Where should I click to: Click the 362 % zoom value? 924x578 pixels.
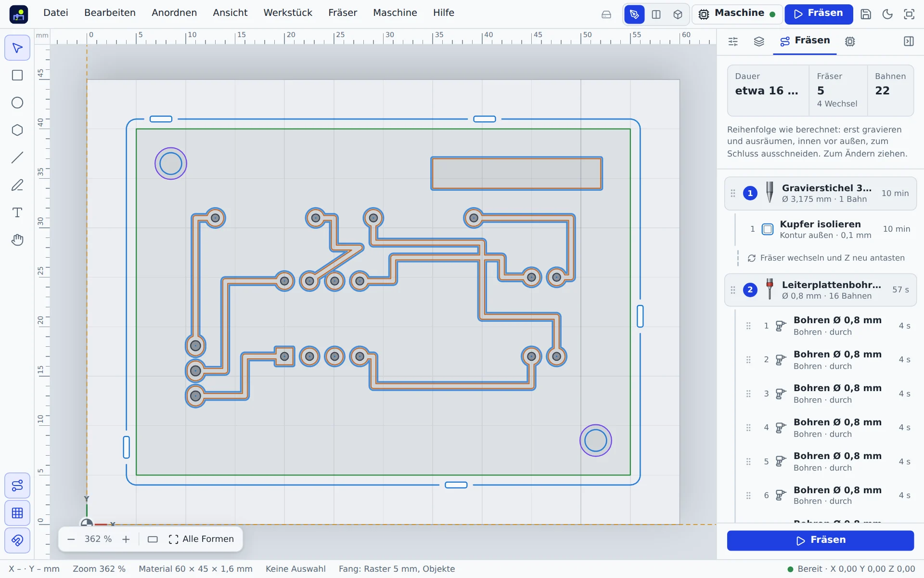click(x=98, y=539)
